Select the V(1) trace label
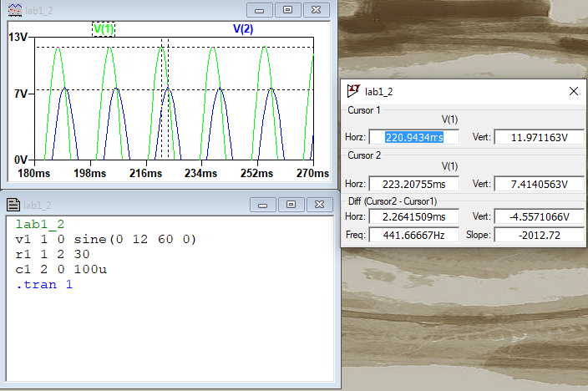588x391 pixels. click(x=104, y=28)
